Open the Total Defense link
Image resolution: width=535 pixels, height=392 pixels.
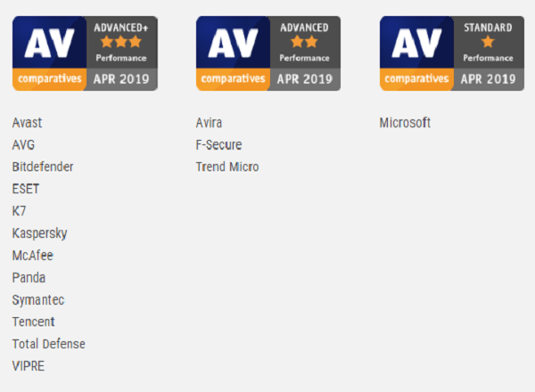pos(49,344)
